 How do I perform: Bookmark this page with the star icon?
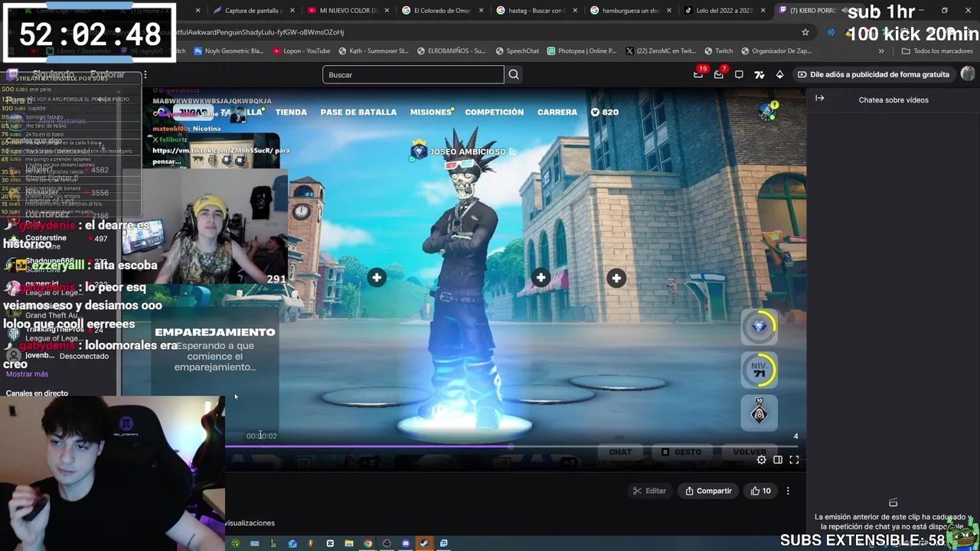(805, 32)
